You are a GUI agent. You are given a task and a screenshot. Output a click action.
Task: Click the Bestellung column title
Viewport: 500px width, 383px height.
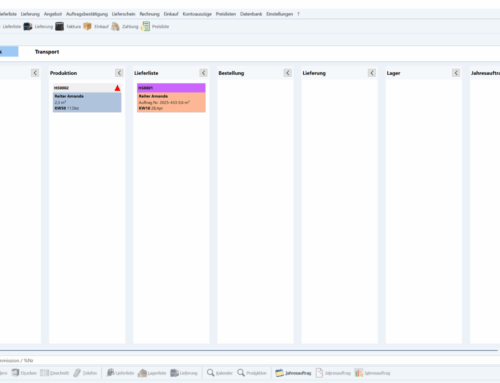pyautogui.click(x=231, y=73)
